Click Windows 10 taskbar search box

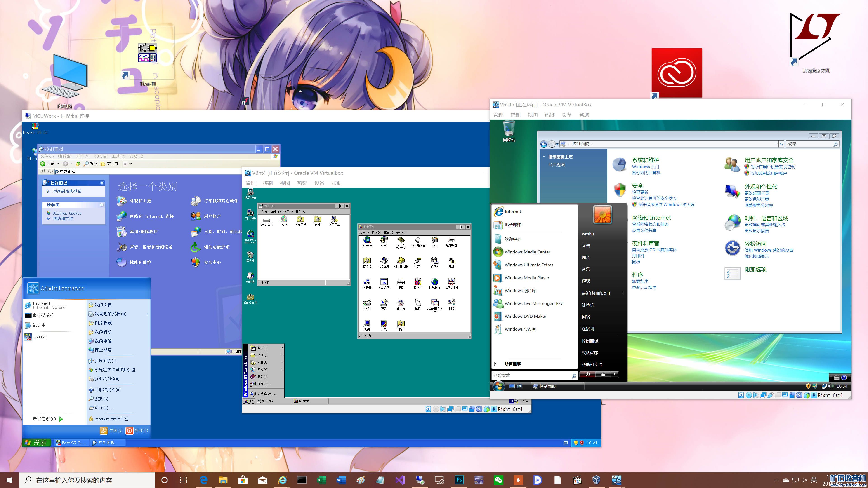(87, 480)
